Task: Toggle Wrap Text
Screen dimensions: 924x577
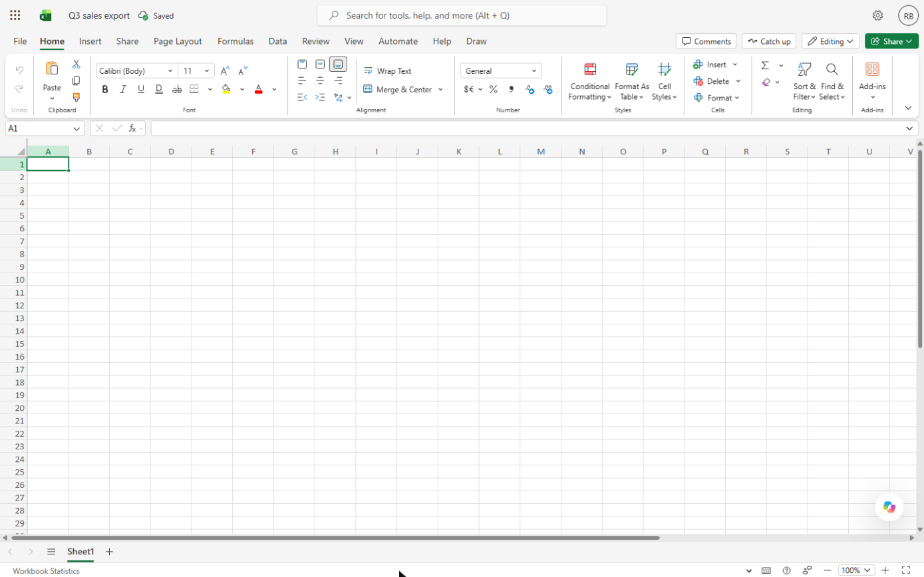Action: (x=388, y=70)
